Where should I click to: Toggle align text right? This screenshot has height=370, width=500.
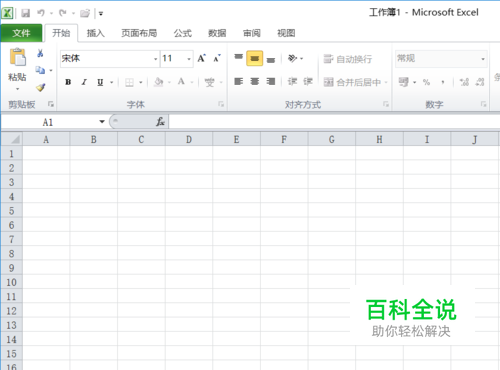(271, 81)
